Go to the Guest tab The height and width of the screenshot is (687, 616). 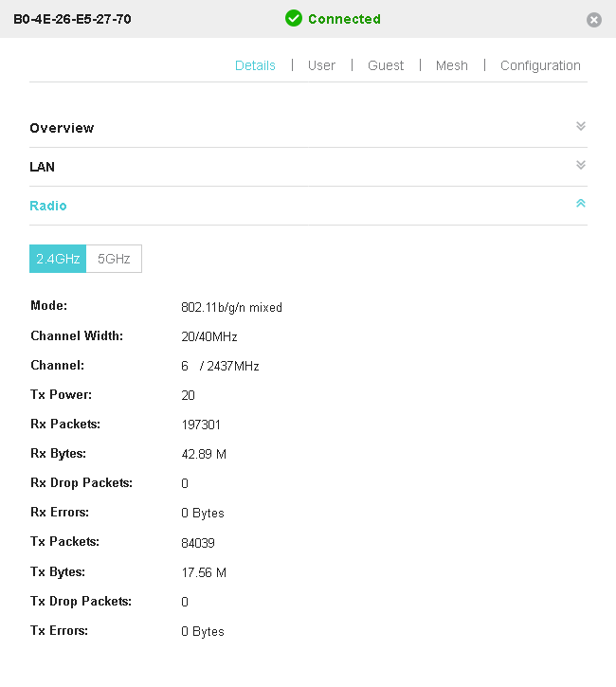coord(386,65)
